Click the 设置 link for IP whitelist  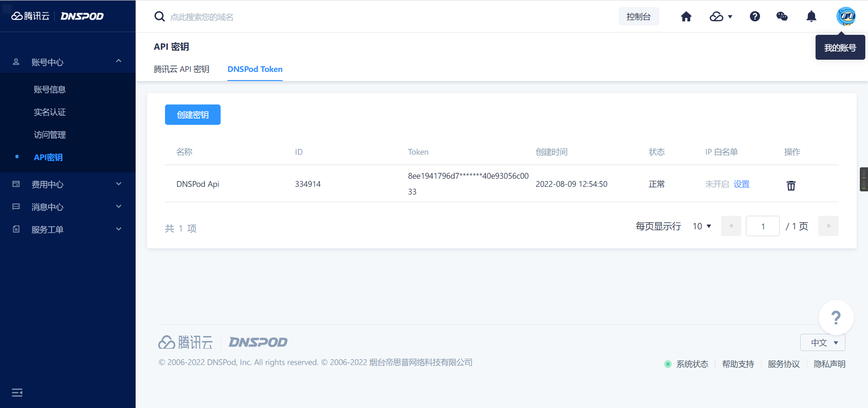click(741, 184)
